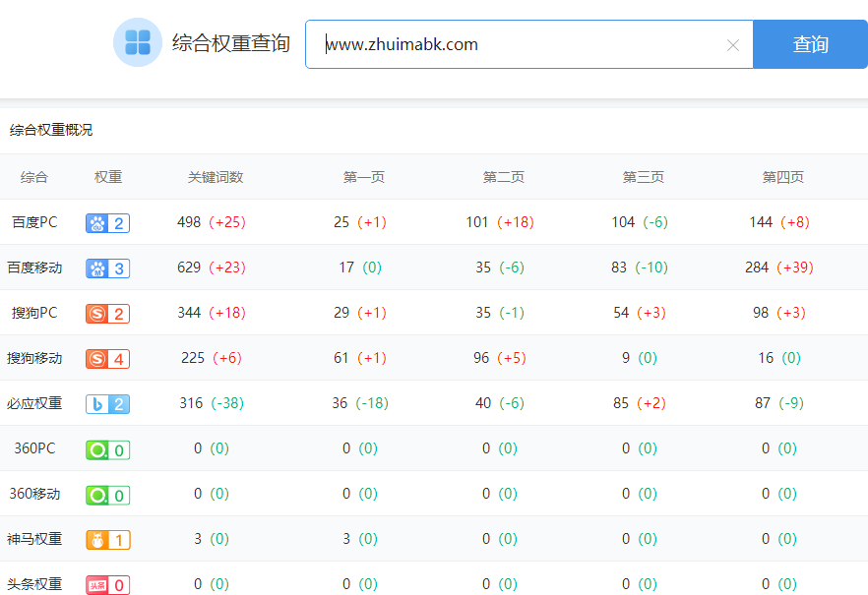The height and width of the screenshot is (595, 868).
Task: Click the 360PC weight badge icon
Action: pyautogui.click(x=108, y=449)
